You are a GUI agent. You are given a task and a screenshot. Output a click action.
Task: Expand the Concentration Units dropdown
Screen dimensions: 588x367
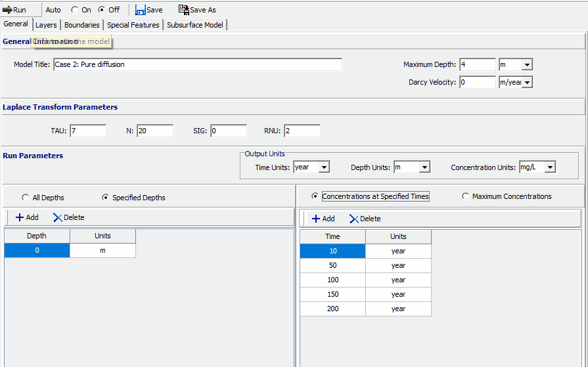[549, 167]
